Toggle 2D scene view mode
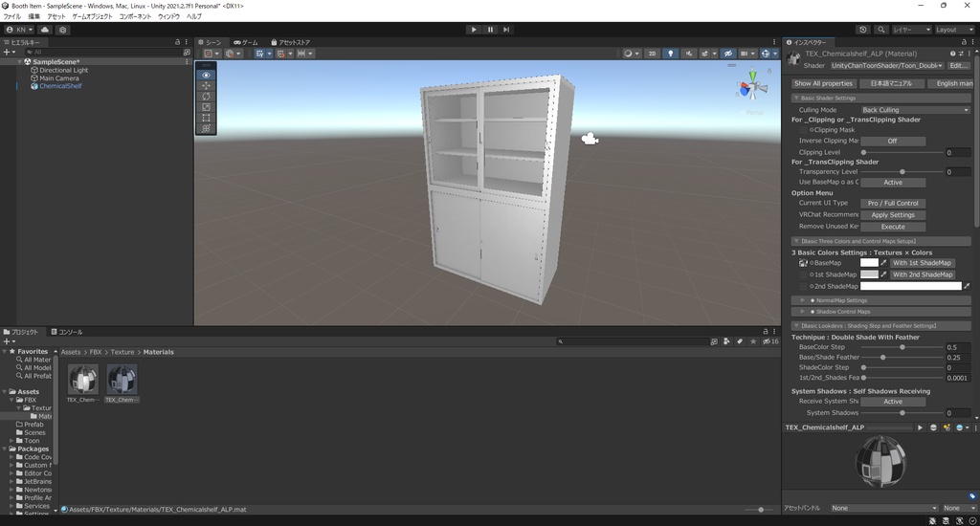Viewport: 980px width, 526px height. coord(653,54)
